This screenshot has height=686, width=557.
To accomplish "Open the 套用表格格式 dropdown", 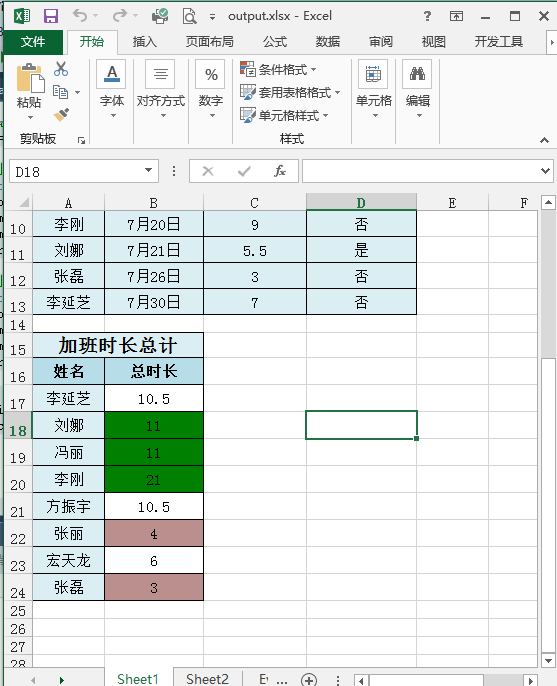I will (290, 92).
